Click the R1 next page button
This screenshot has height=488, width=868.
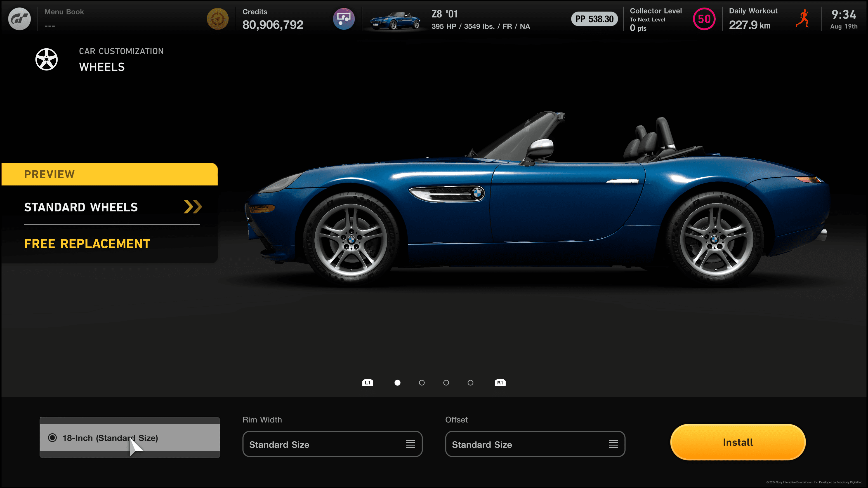coord(500,382)
